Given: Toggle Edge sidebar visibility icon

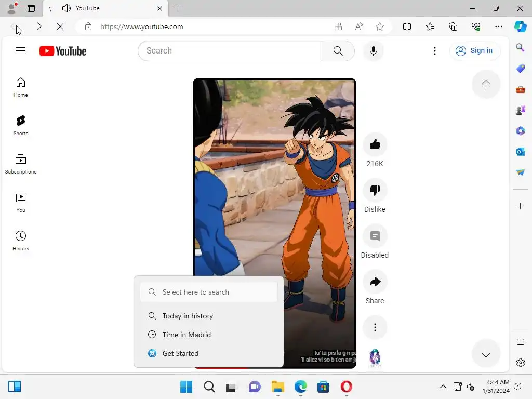Looking at the screenshot, I should tap(521, 342).
